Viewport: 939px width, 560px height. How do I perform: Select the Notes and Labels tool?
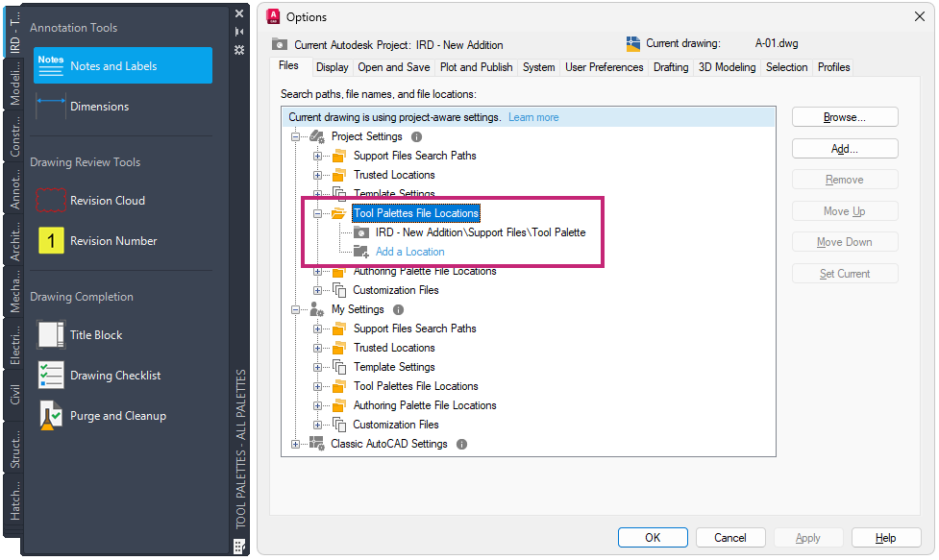[122, 66]
